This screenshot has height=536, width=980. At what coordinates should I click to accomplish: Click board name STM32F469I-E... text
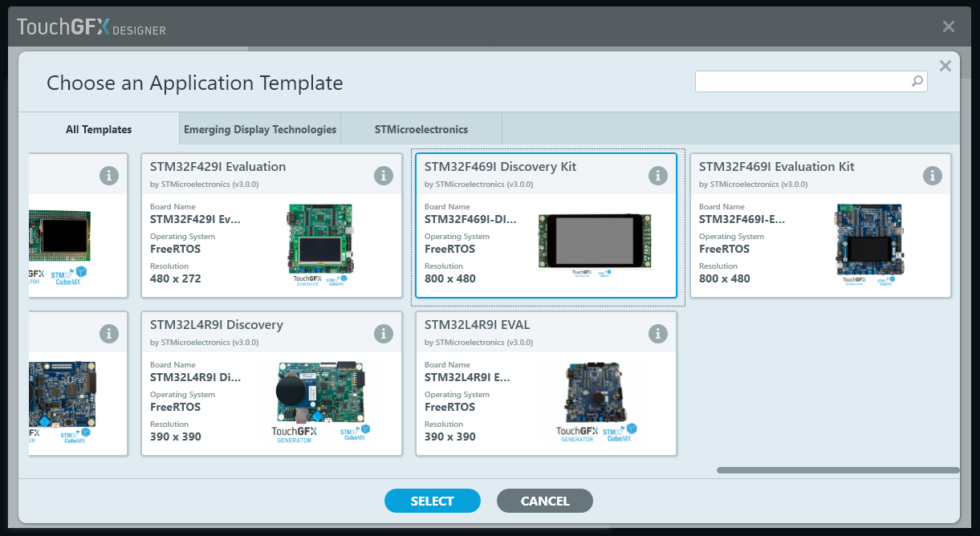coord(742,219)
